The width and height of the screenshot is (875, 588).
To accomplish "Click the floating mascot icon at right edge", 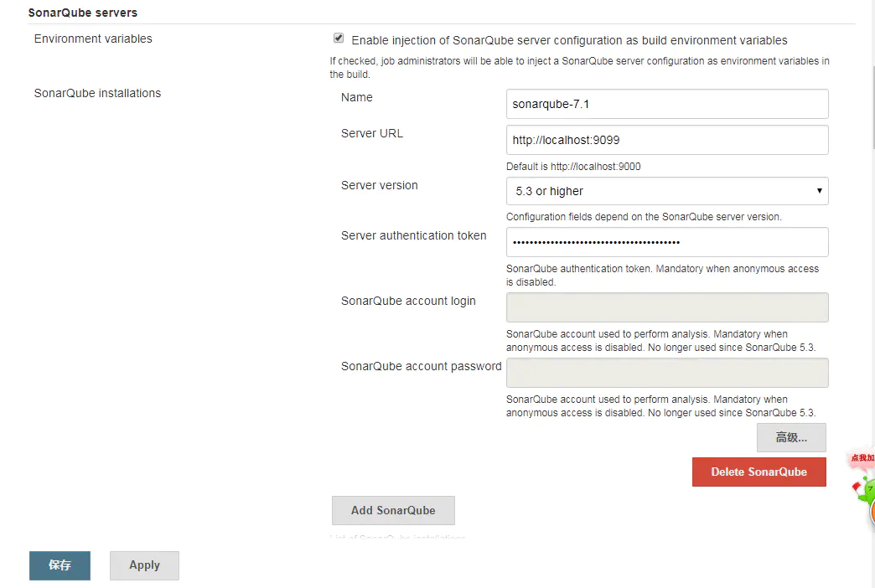I will pyautogui.click(x=865, y=490).
